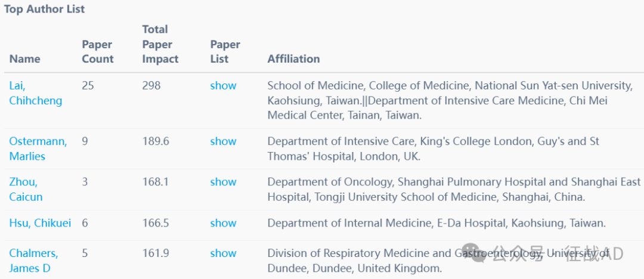644x279 pixels.
Task: Click paper count value 25
Action: (x=88, y=85)
